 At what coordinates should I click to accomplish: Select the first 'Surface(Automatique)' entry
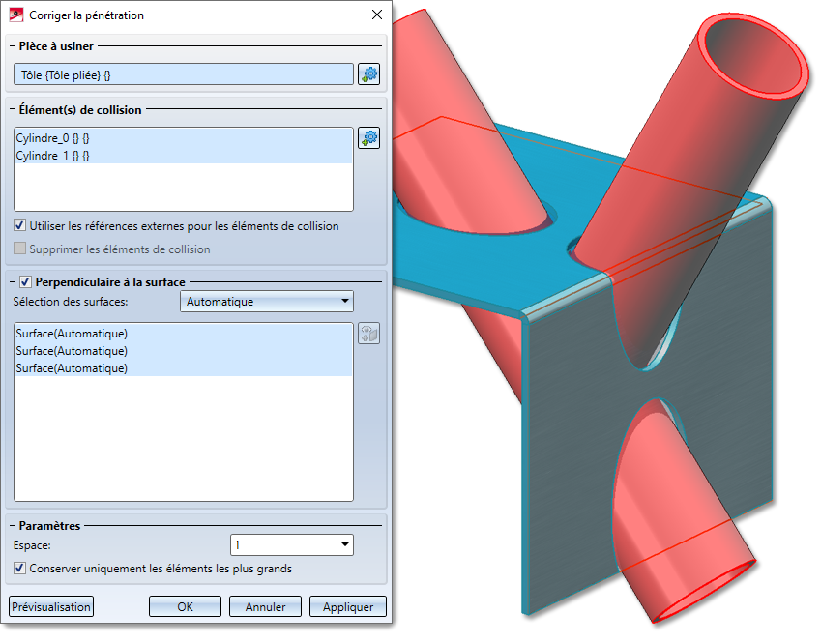point(184,333)
